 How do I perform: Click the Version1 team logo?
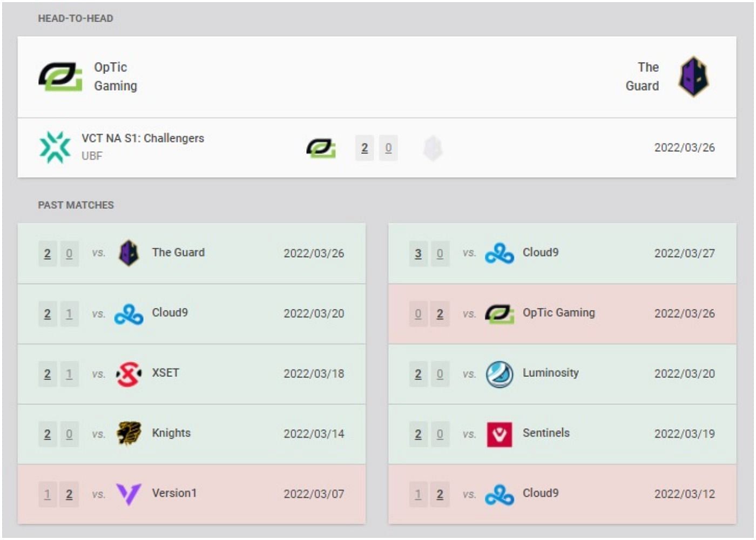(129, 494)
